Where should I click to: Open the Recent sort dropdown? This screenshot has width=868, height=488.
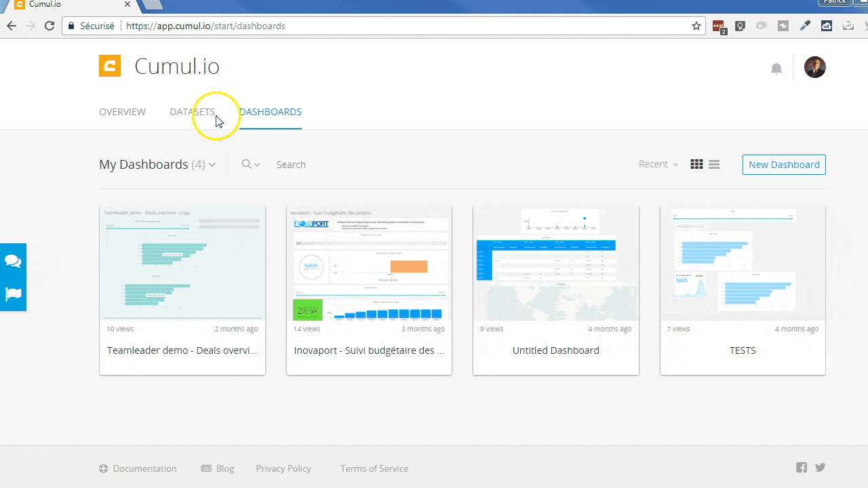pos(658,165)
